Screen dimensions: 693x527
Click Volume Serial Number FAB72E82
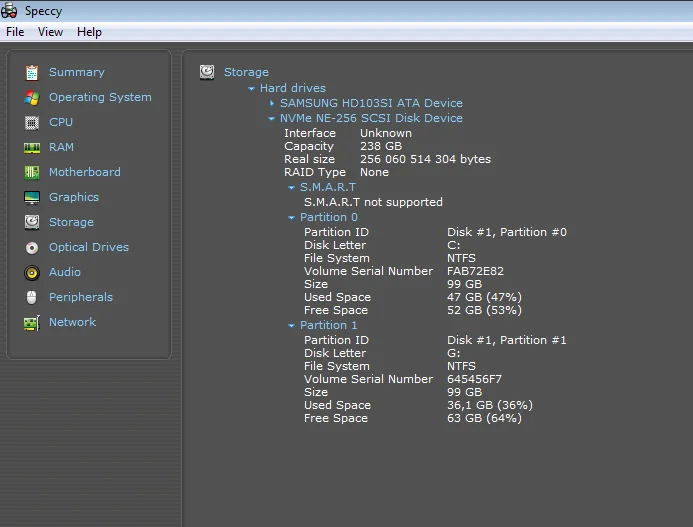475,271
